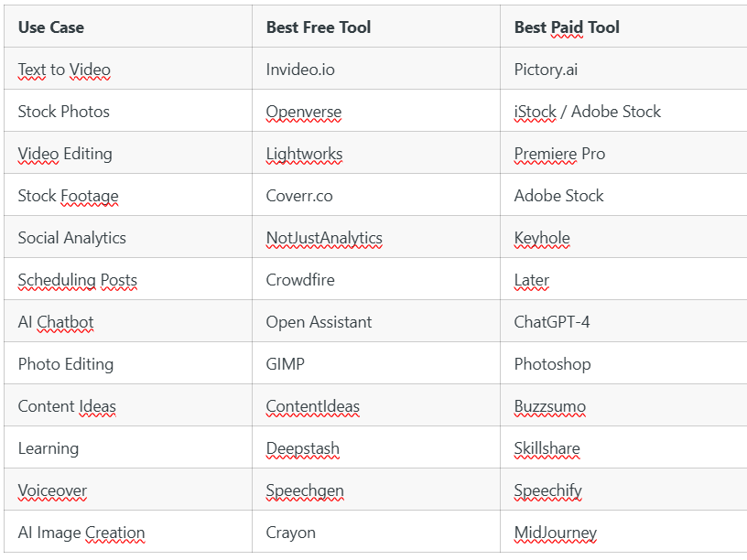Image resolution: width=747 pixels, height=560 pixels.
Task: Select the GIMP cell
Action: click(x=376, y=363)
